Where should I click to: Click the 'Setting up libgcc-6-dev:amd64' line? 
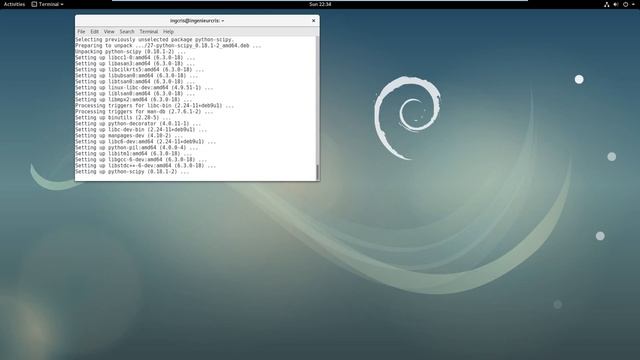[x=141, y=160]
